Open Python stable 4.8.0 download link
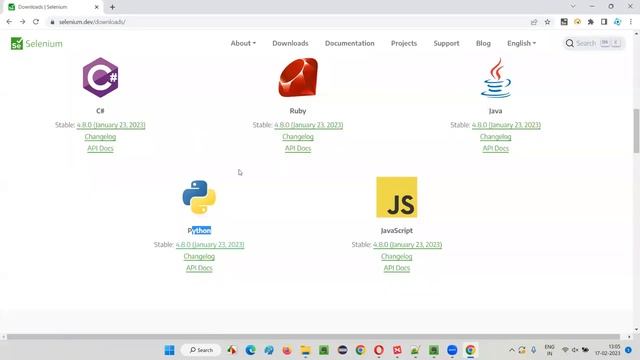Screen dimensions: 640x360 point(210,244)
